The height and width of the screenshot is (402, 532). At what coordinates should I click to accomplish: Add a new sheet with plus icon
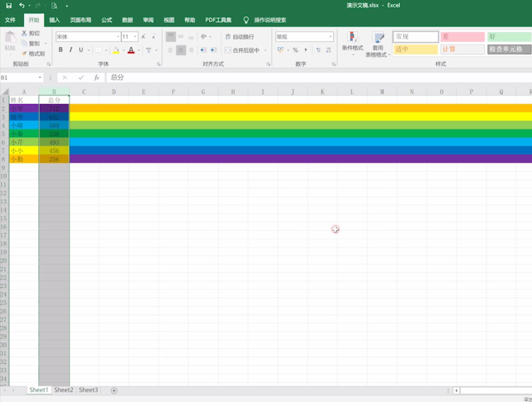coord(114,390)
